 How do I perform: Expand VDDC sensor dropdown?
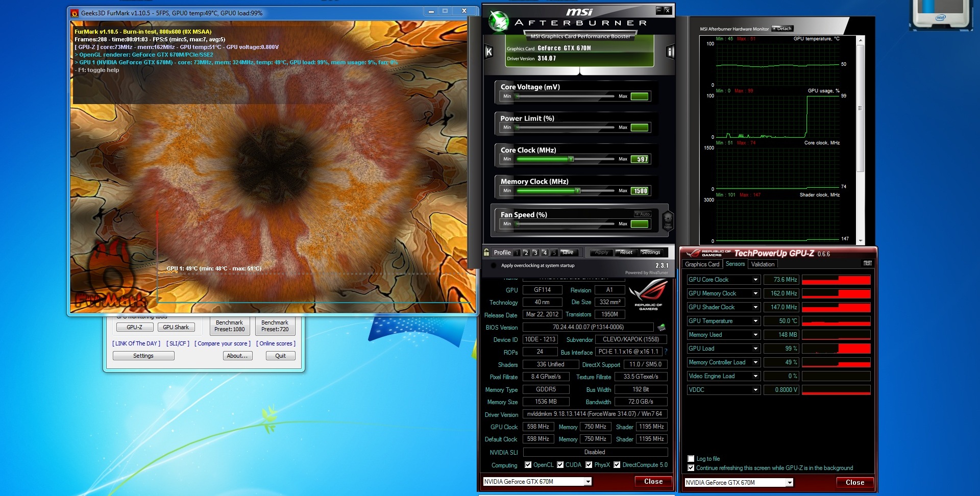[x=756, y=390]
